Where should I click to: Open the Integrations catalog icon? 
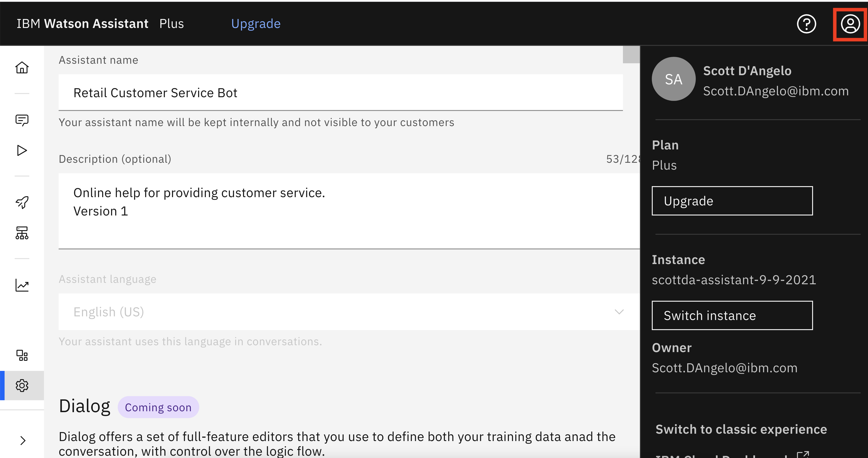click(22, 355)
